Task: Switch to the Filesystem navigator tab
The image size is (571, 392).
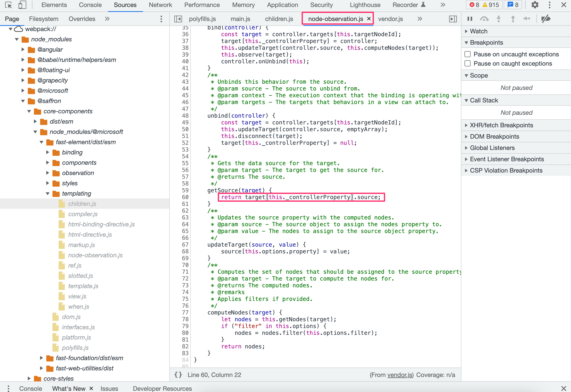Action: (x=44, y=19)
